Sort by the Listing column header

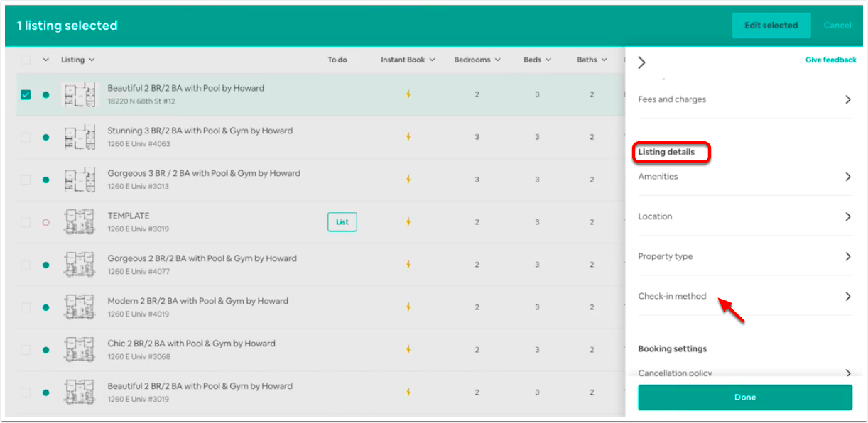click(77, 60)
